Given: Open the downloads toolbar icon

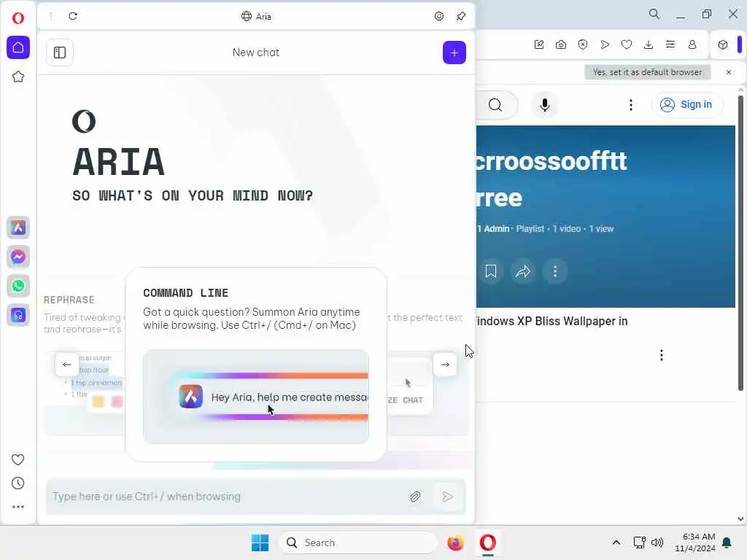Looking at the screenshot, I should pyautogui.click(x=649, y=44).
